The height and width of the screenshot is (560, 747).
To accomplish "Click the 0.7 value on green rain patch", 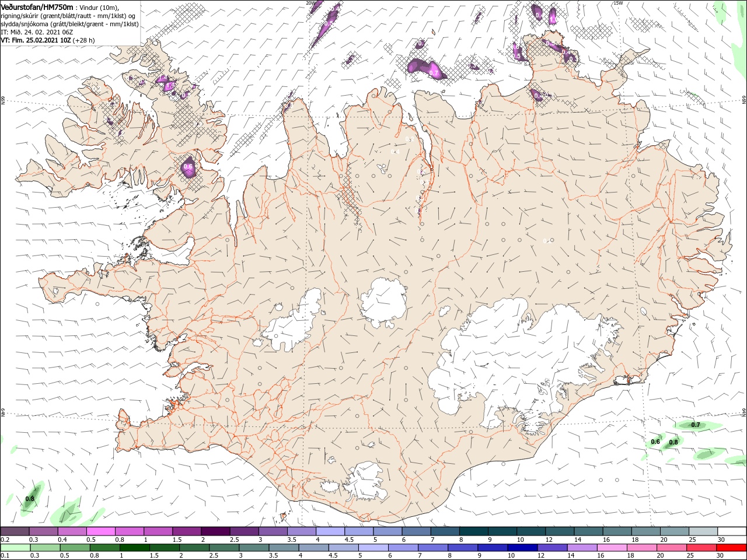I will pyautogui.click(x=696, y=425).
